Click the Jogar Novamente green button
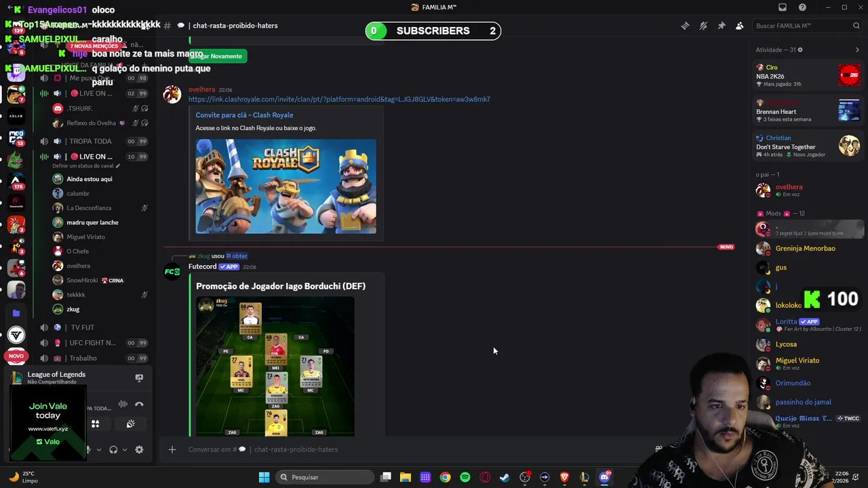 tap(216, 56)
